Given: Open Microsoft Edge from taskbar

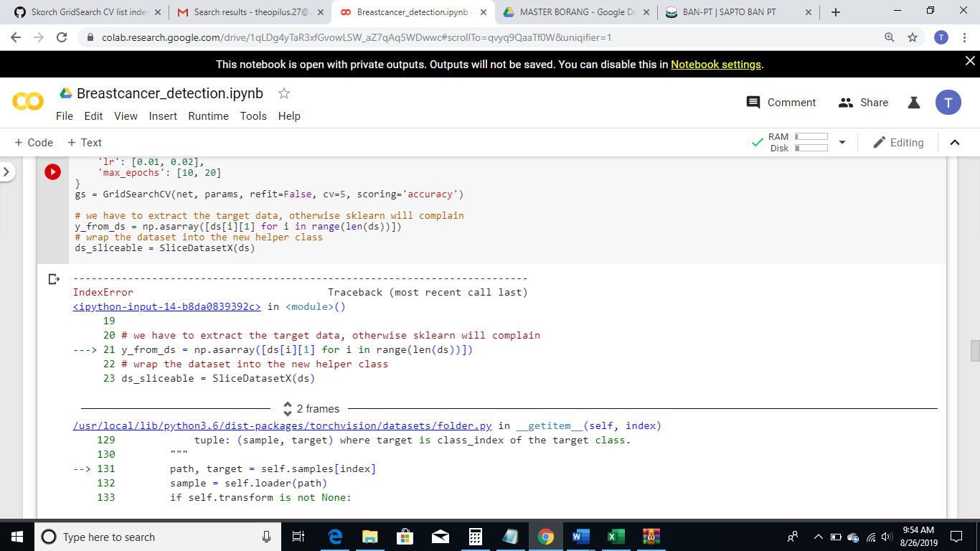Looking at the screenshot, I should click(x=335, y=537).
